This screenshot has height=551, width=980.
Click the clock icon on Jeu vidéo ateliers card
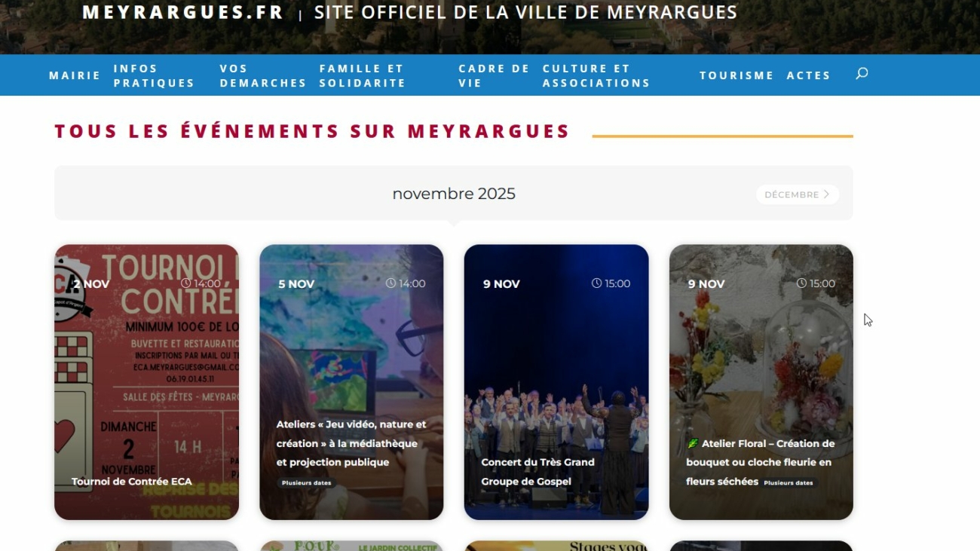[x=390, y=283]
